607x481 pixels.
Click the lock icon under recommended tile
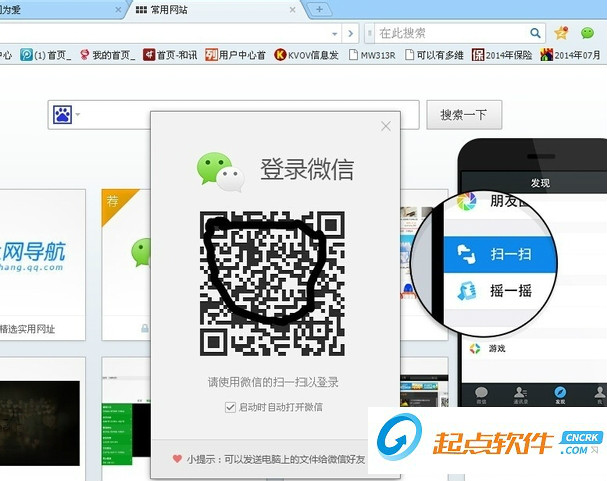pyautogui.click(x=145, y=329)
